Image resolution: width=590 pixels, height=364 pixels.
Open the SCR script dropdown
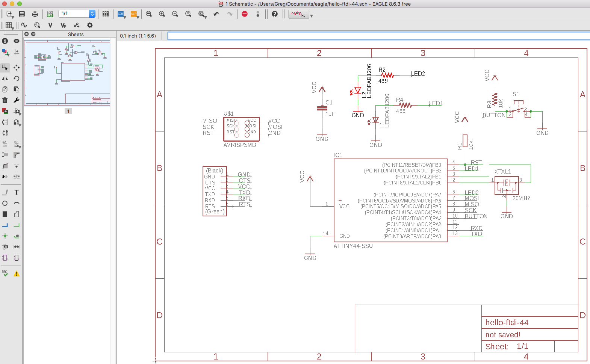click(121, 14)
